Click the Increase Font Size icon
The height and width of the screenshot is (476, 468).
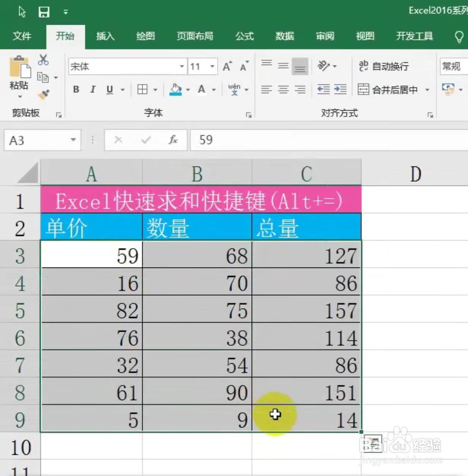tap(226, 66)
